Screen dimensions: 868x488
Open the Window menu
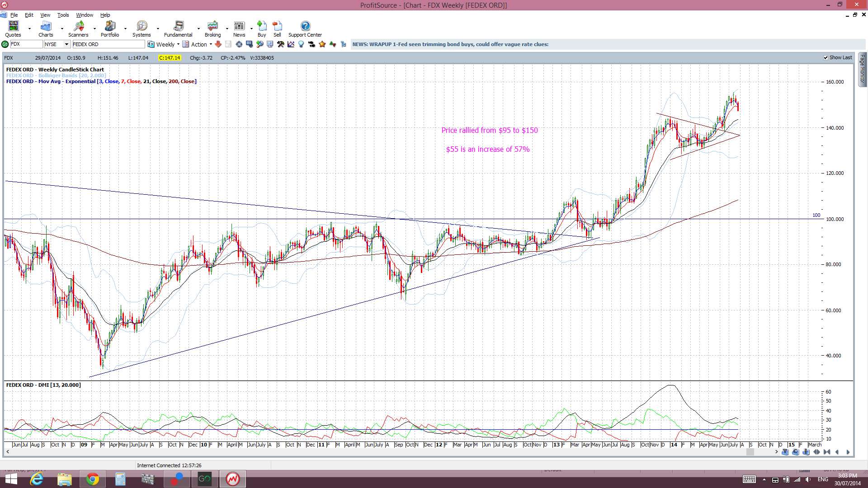click(85, 15)
